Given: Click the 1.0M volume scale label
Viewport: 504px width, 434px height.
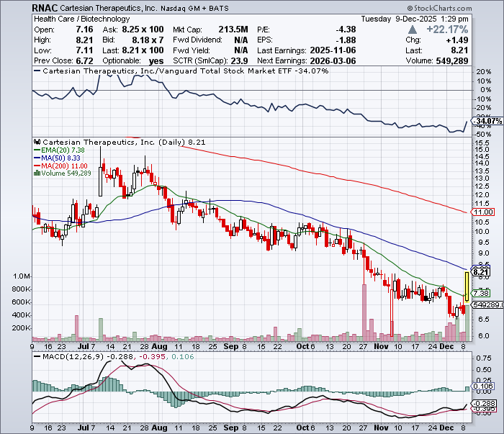Looking at the screenshot, I should (22, 276).
